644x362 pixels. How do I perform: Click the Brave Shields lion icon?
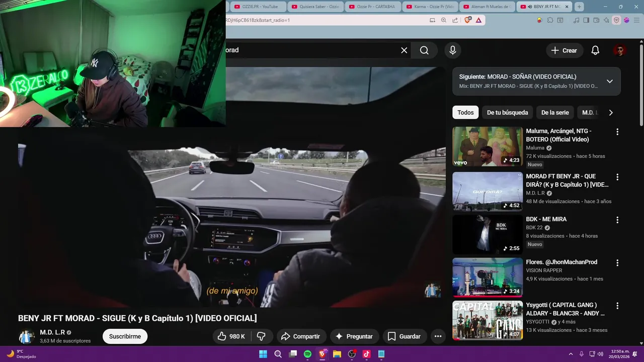[468, 20]
